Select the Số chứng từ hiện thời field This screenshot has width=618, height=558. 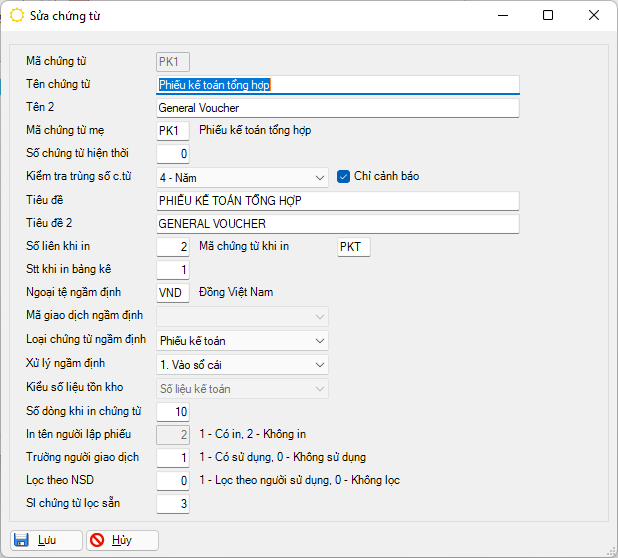tap(173, 154)
